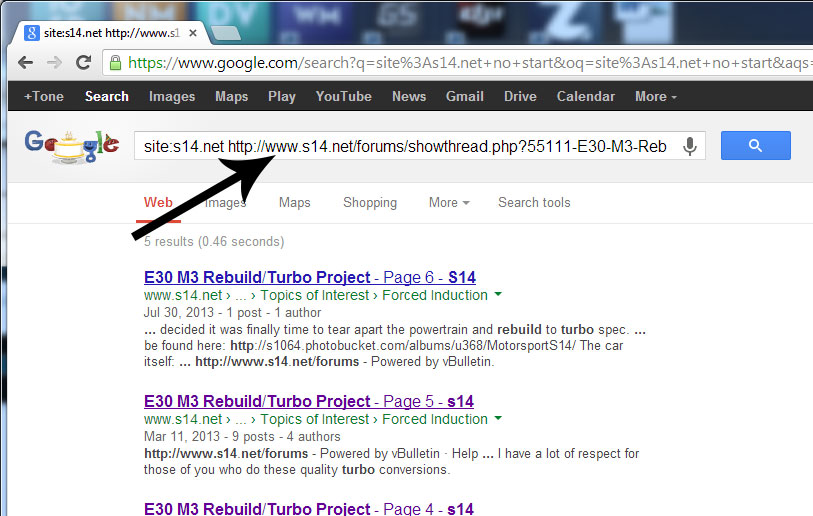Open News in the black bar
Screen dimensions: 813x516
pos(409,96)
